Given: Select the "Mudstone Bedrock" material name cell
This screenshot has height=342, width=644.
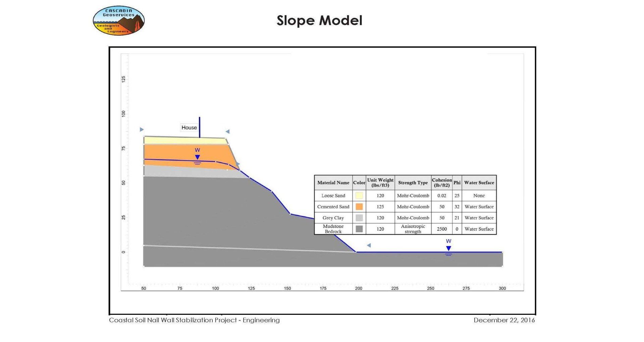Looking at the screenshot, I should tap(333, 229).
